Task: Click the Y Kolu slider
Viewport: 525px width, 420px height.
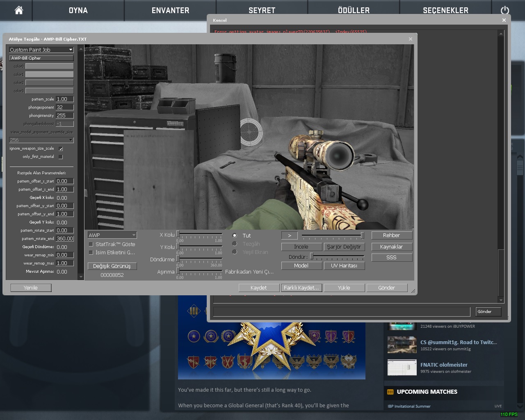Action: click(x=199, y=247)
